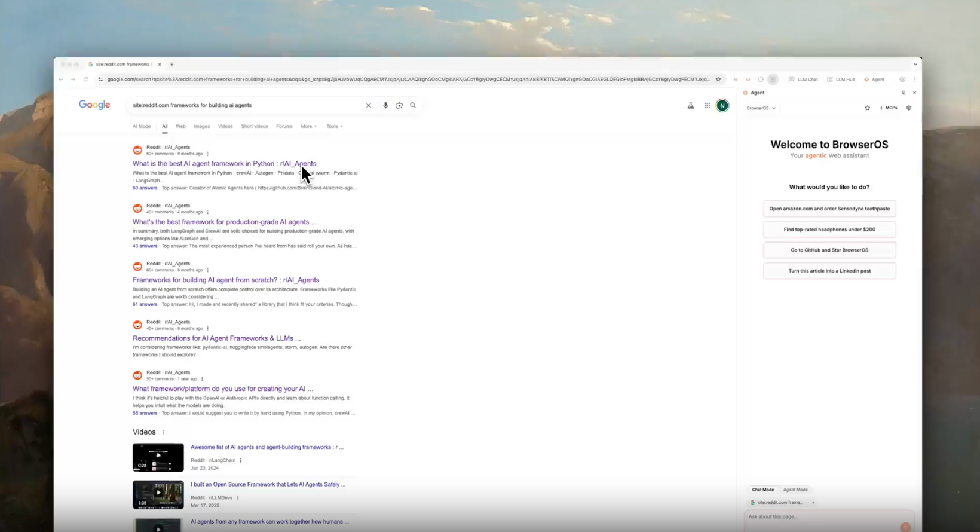Viewport: 980px width, 532px height.
Task: Switch to Agent Mode
Action: pos(795,490)
